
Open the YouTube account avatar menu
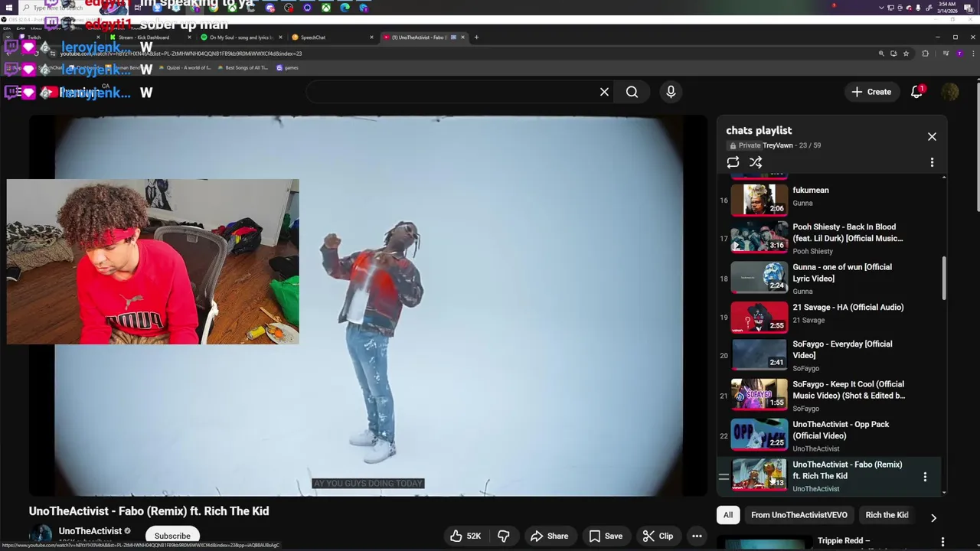click(950, 92)
